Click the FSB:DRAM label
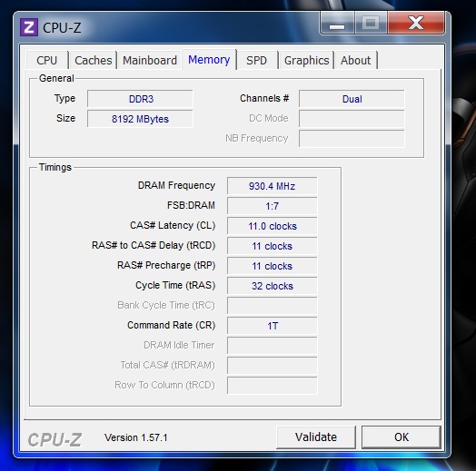The width and height of the screenshot is (476, 471). coord(191,205)
